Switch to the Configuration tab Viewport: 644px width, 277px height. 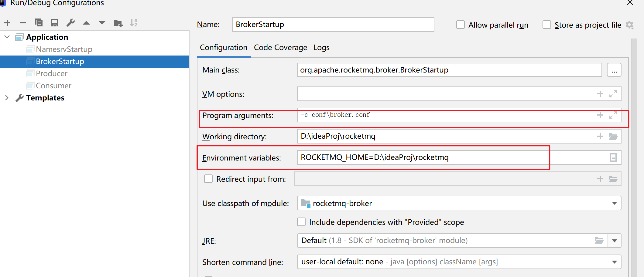[224, 48]
